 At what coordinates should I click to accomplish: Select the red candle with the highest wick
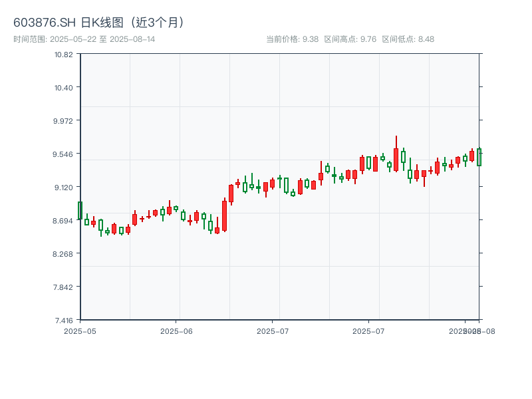pos(396,160)
